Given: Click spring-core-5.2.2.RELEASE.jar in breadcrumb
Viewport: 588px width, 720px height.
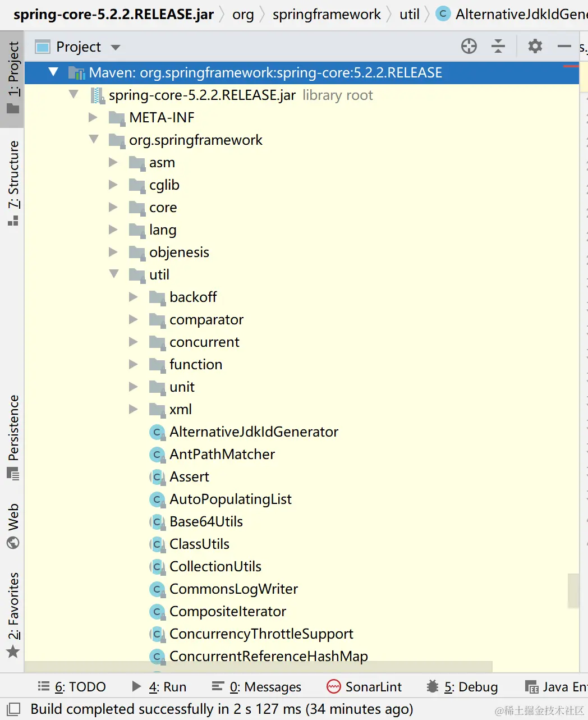Looking at the screenshot, I should coord(113,14).
